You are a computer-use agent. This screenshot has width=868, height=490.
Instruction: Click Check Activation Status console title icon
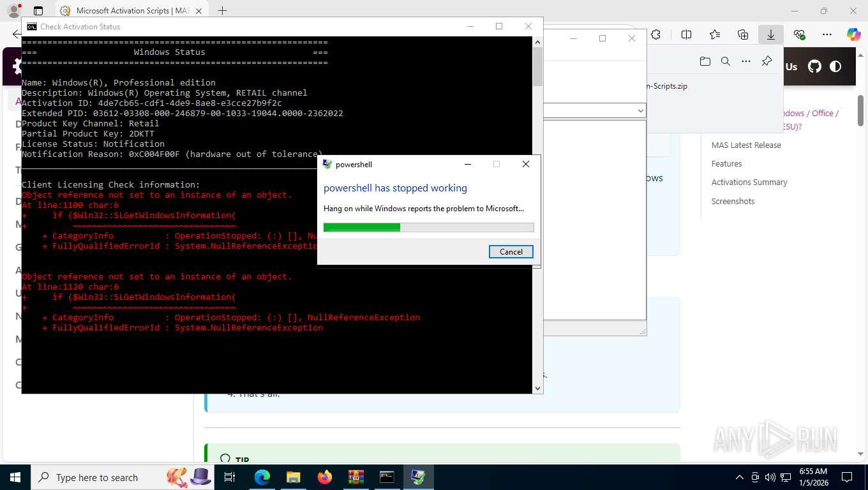pyautogui.click(x=31, y=27)
